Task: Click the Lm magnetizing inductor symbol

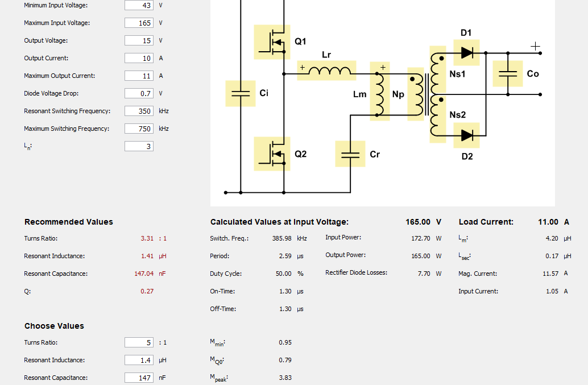Action: pyautogui.click(x=379, y=91)
